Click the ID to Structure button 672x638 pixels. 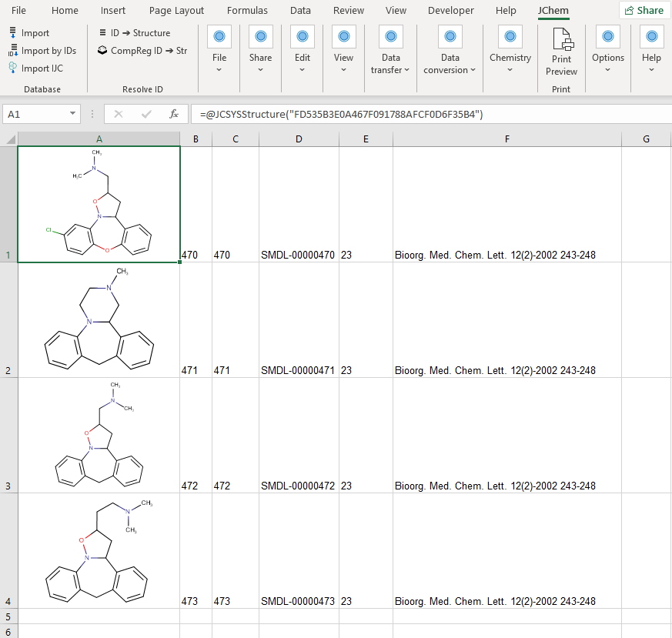tap(135, 33)
